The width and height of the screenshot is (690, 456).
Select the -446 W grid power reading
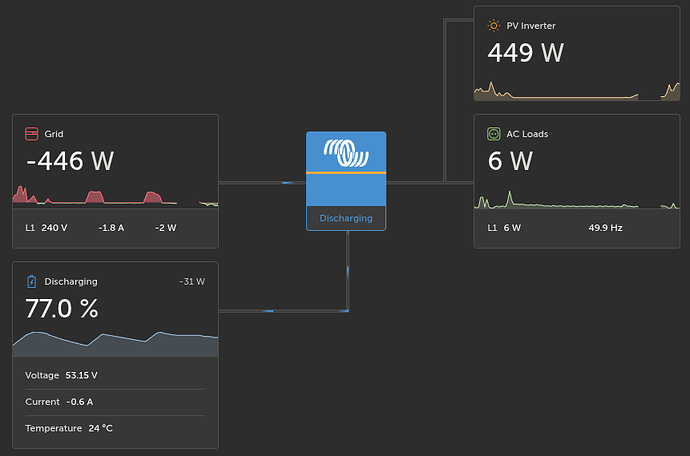coord(70,161)
